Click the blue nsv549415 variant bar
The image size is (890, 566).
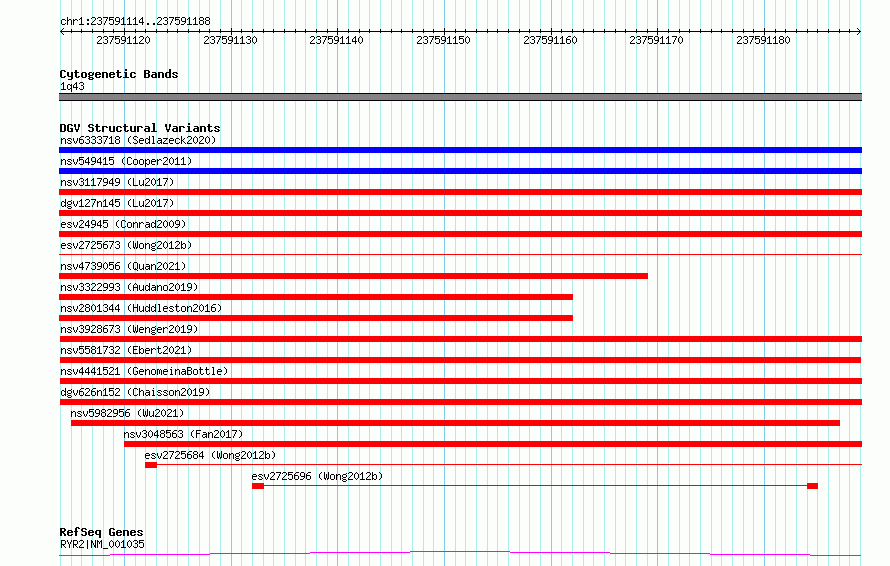coord(460,171)
